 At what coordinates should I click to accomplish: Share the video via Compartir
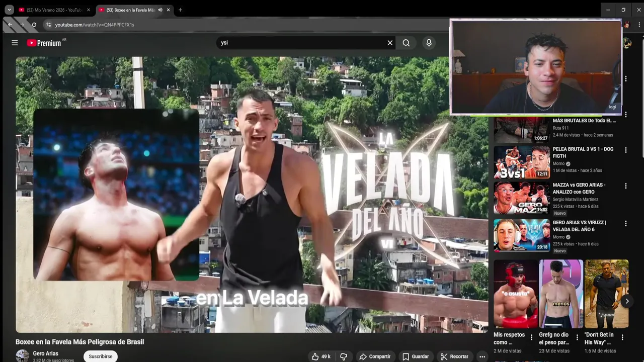click(375, 356)
